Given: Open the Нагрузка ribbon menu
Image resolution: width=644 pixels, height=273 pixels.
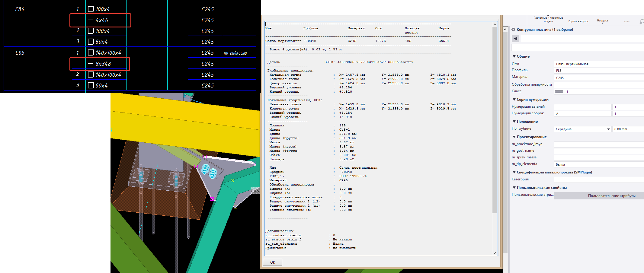Looking at the screenshot, I should coord(602,21).
